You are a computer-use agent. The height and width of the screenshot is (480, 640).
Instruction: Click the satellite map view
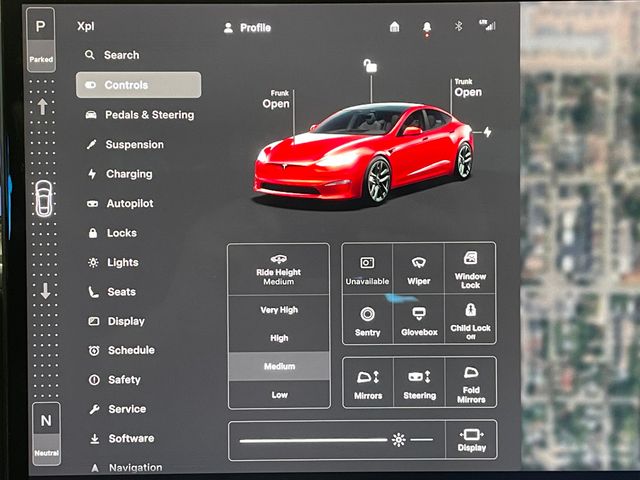(x=580, y=237)
